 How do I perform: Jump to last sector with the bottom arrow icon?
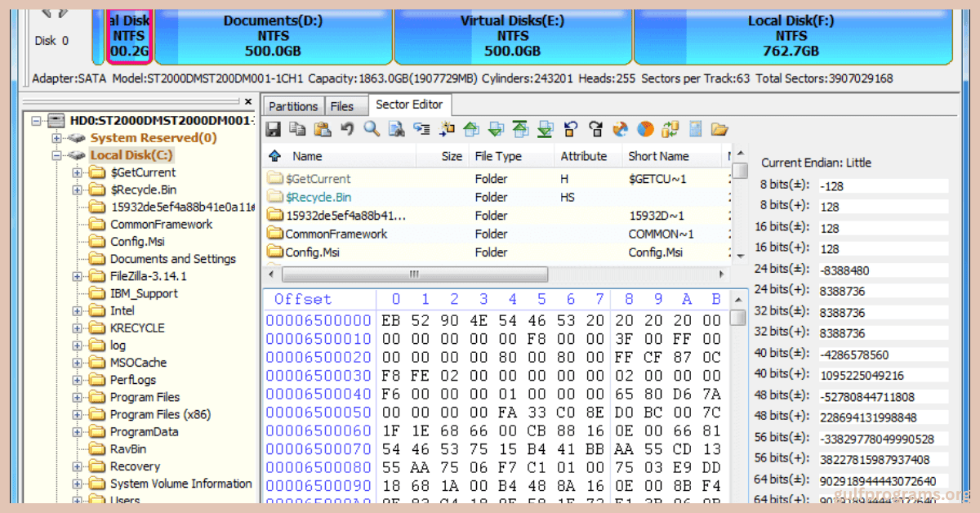(545, 128)
